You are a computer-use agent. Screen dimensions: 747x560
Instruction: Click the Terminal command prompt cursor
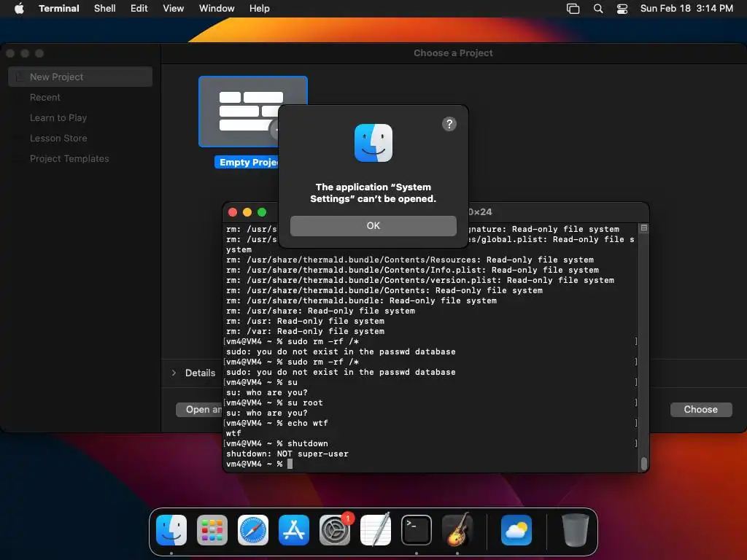click(x=290, y=464)
